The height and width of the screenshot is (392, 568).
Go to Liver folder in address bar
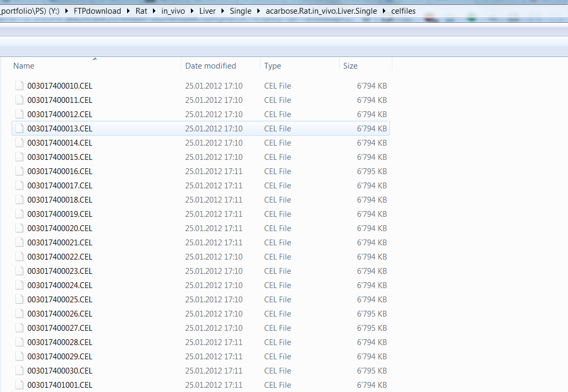pos(207,11)
